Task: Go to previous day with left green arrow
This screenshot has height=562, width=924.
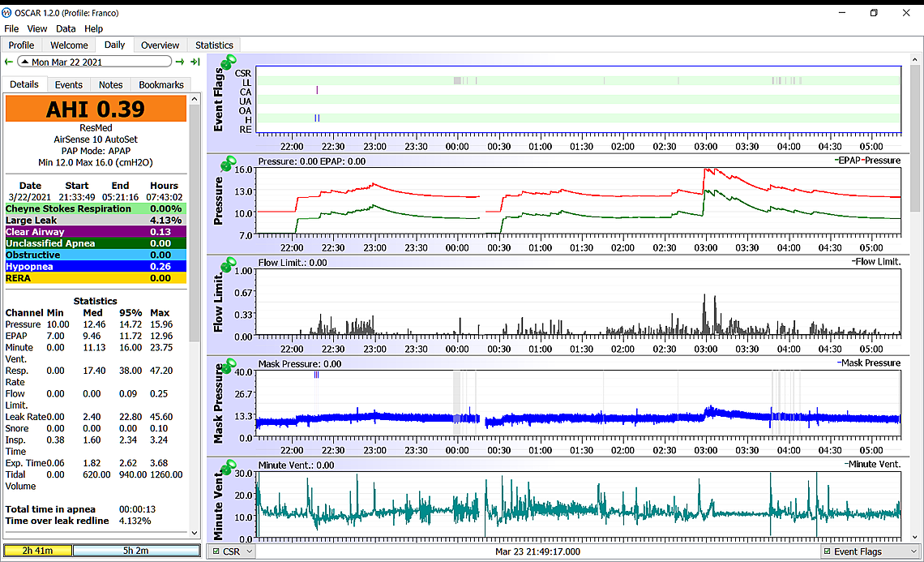Action: 9,62
